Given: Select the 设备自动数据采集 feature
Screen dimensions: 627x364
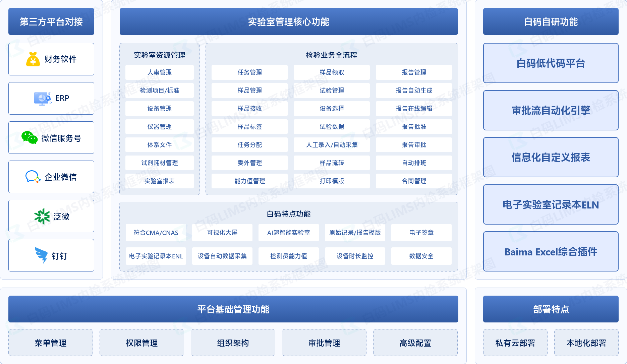Looking at the screenshot, I should click(x=222, y=256).
